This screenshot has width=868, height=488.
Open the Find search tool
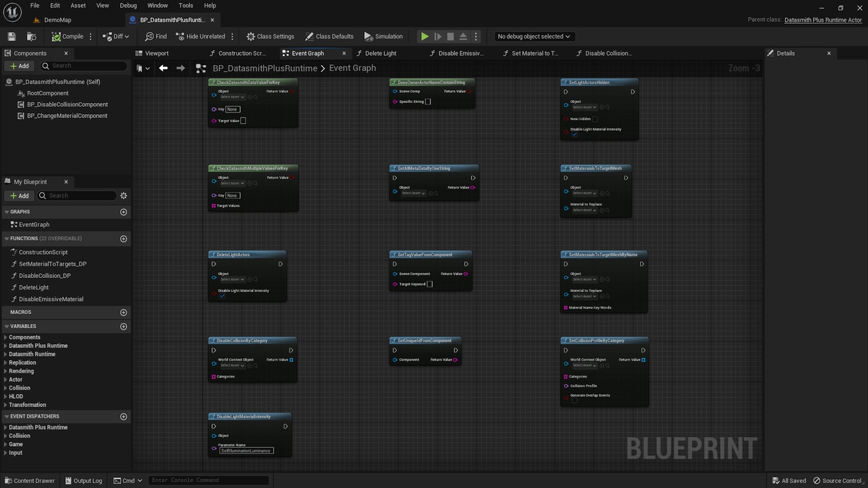(x=156, y=37)
